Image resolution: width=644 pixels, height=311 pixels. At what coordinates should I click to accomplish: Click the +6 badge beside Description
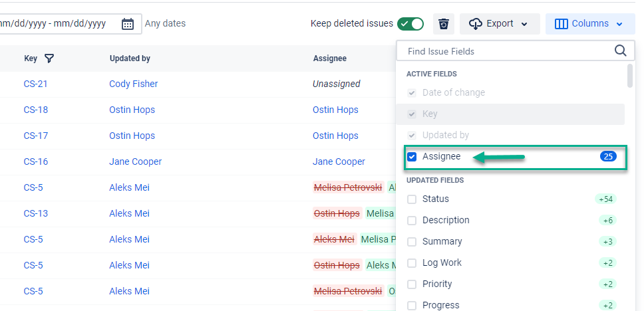point(608,221)
